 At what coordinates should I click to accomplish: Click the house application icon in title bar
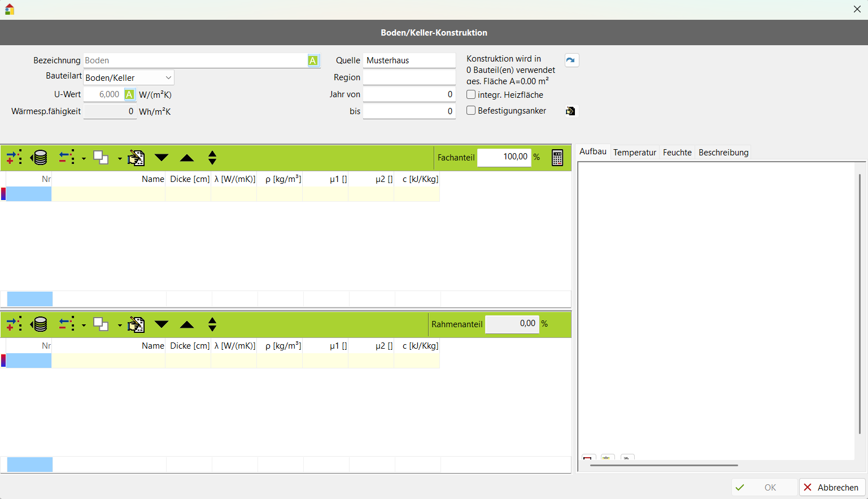9,9
